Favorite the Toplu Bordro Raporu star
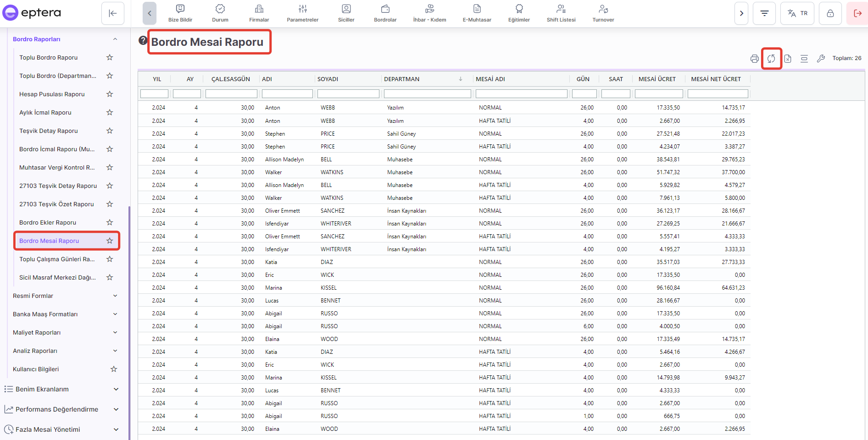Screen dimensions: 868x440 point(110,57)
